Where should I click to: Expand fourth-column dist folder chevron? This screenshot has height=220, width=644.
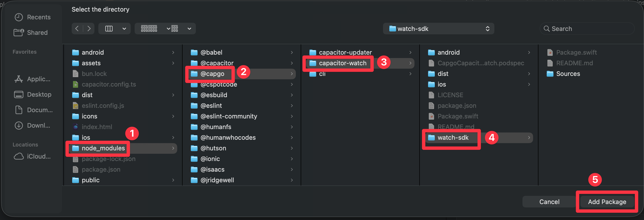[529, 74]
